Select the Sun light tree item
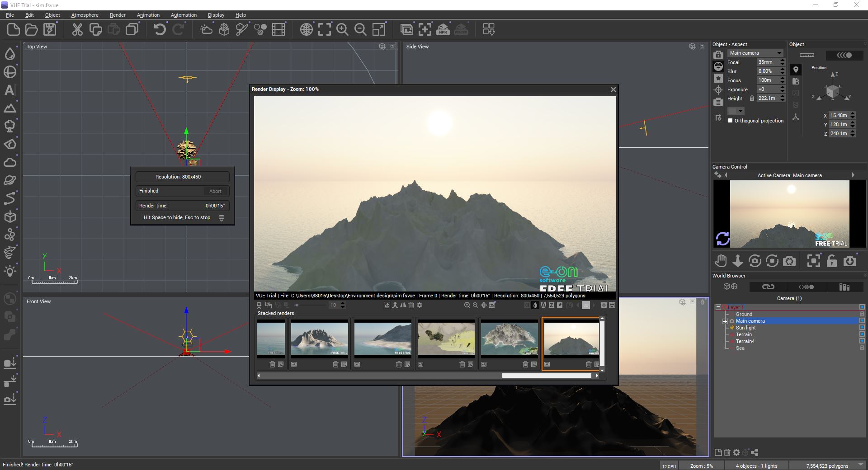The height and width of the screenshot is (470, 868). [745, 328]
